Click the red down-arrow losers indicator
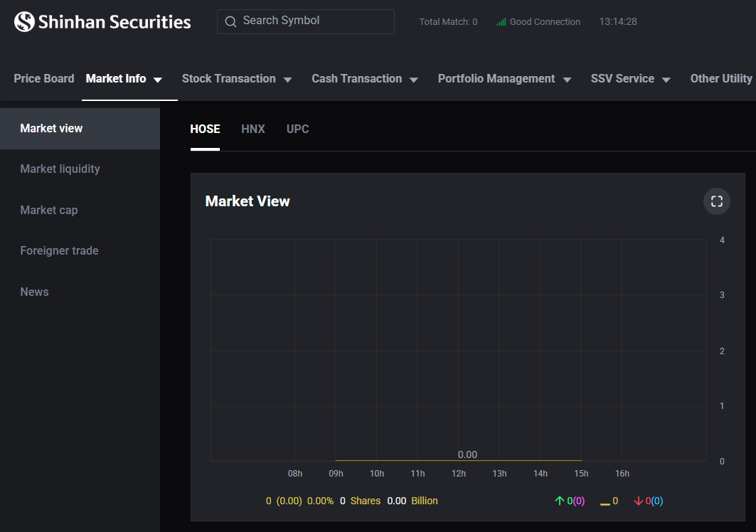The image size is (756, 532). pyautogui.click(x=638, y=501)
